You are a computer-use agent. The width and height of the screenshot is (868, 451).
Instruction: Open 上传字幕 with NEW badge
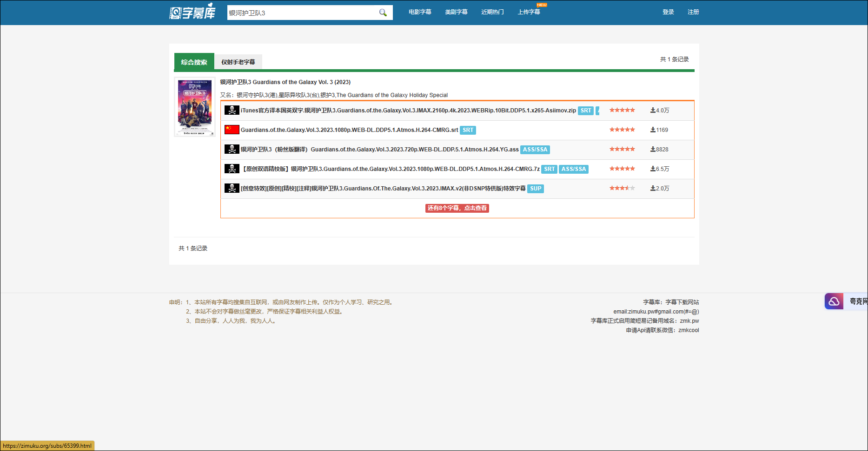click(529, 12)
